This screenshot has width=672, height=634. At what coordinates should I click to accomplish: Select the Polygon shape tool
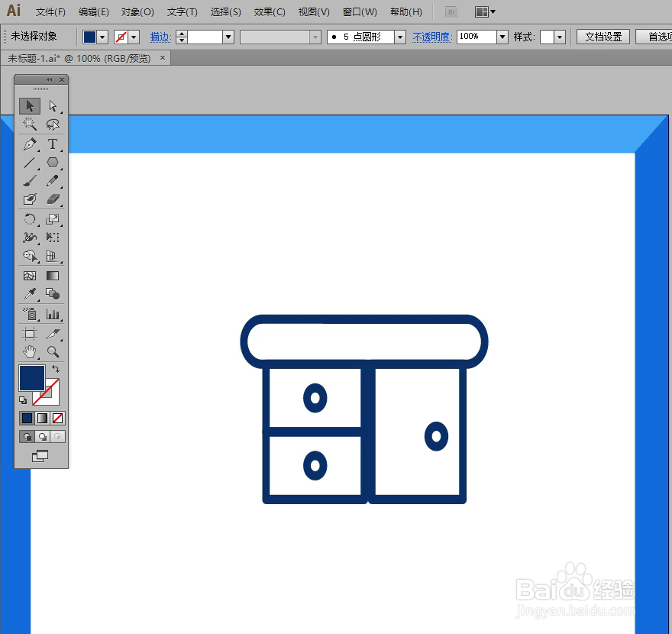point(53,163)
